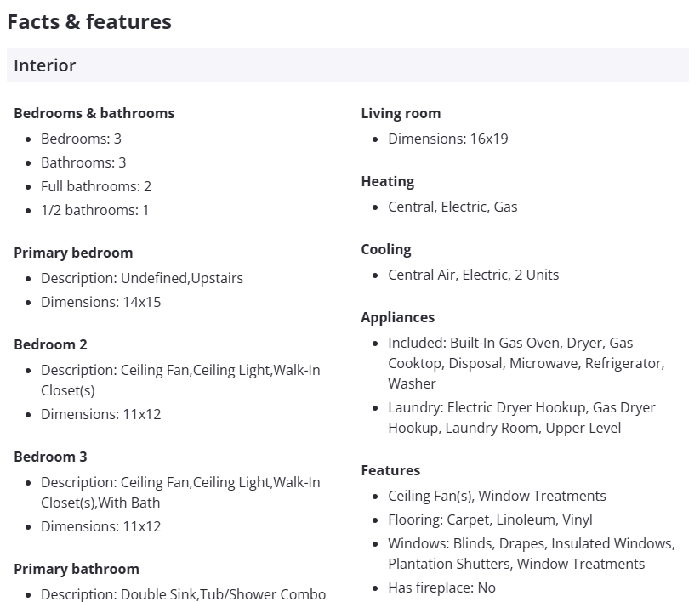The image size is (700, 602).
Task: Click the Bedroom 3 subheading
Action: click(50, 457)
